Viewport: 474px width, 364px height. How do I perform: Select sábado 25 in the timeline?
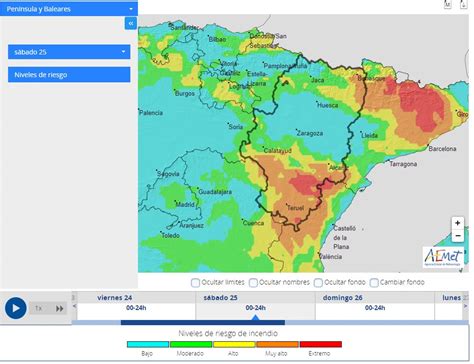[x=220, y=298]
